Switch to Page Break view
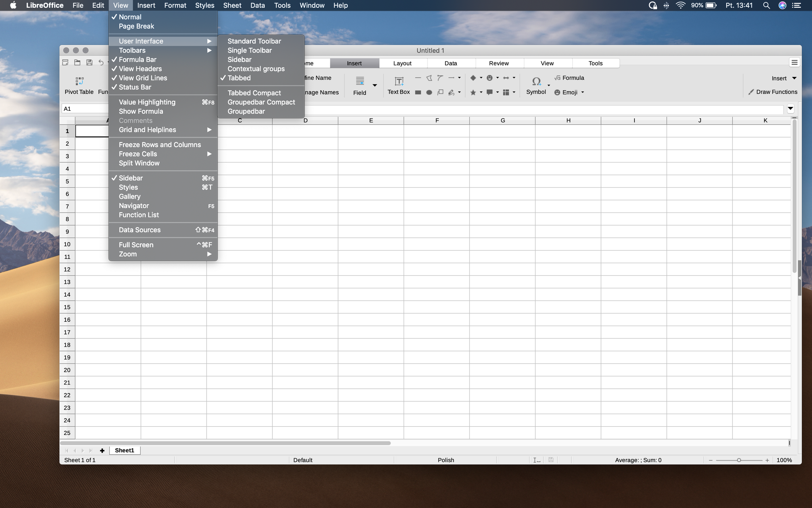This screenshot has width=812, height=508. (x=163, y=26)
